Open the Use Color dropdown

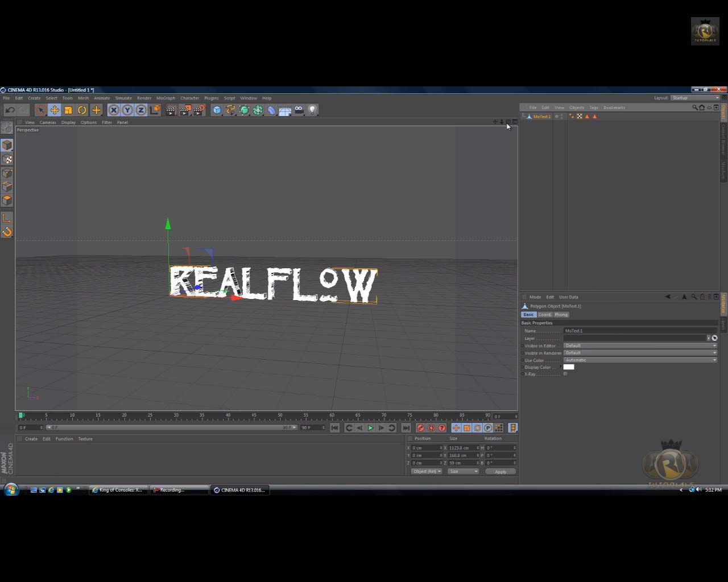(x=640, y=360)
